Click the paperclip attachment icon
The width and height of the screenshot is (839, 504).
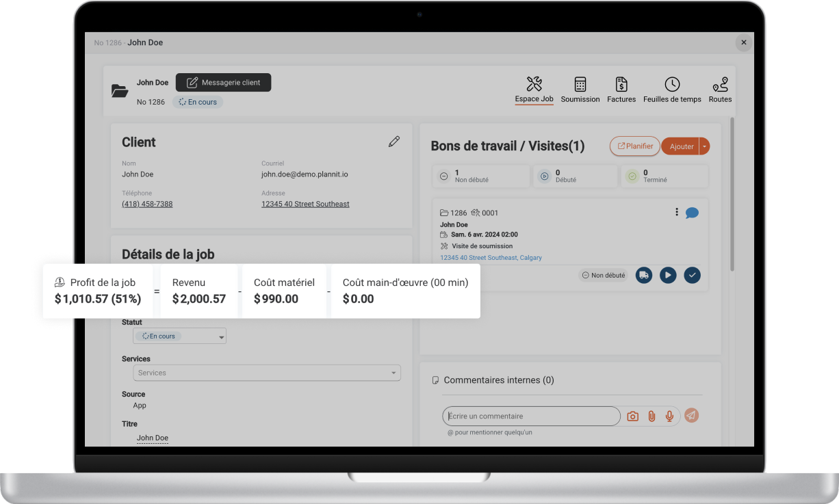(651, 416)
